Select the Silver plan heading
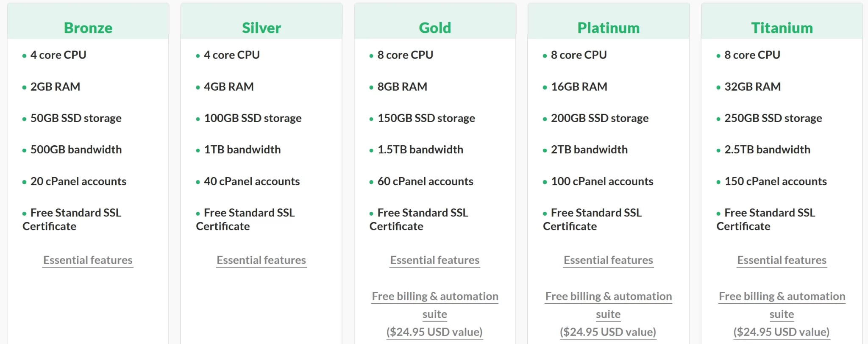Image resolution: width=868 pixels, height=344 pixels. point(262,28)
